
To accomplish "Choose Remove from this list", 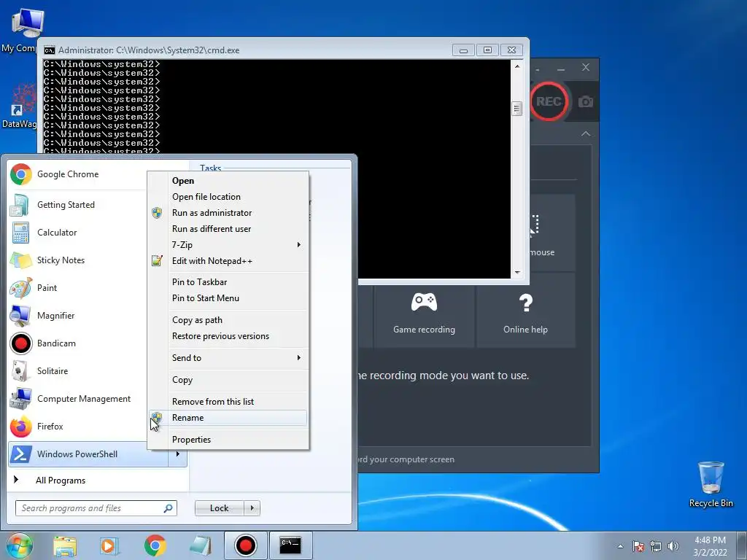I will [x=228, y=402].
